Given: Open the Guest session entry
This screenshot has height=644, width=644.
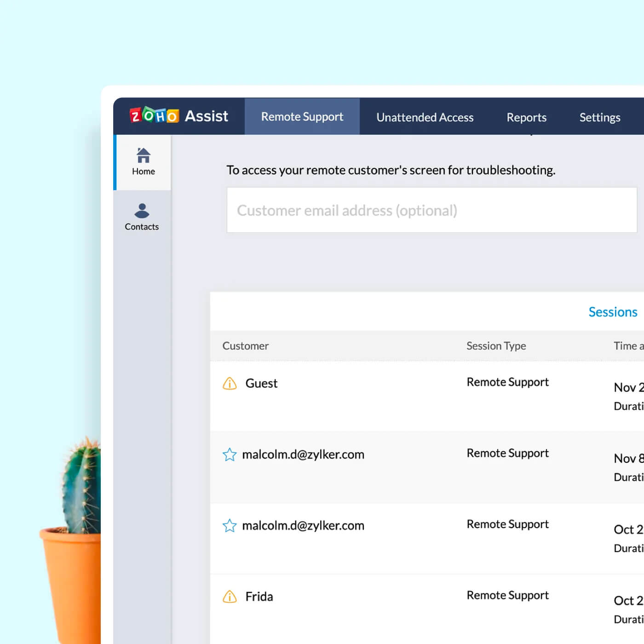Looking at the screenshot, I should pos(261,383).
